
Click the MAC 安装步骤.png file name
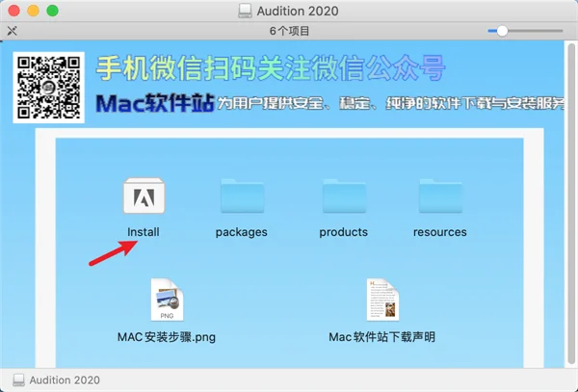click(167, 337)
